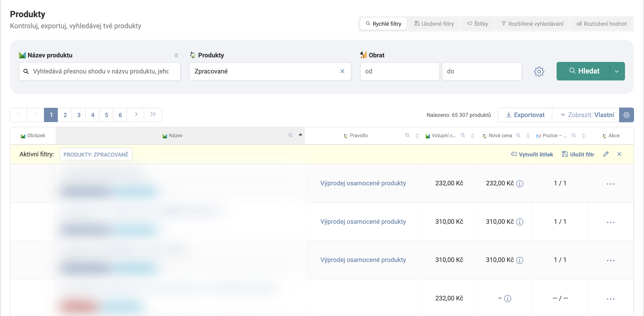The width and height of the screenshot is (644, 316).
Task: Click the gear icon next to Hledat
Action: (539, 71)
